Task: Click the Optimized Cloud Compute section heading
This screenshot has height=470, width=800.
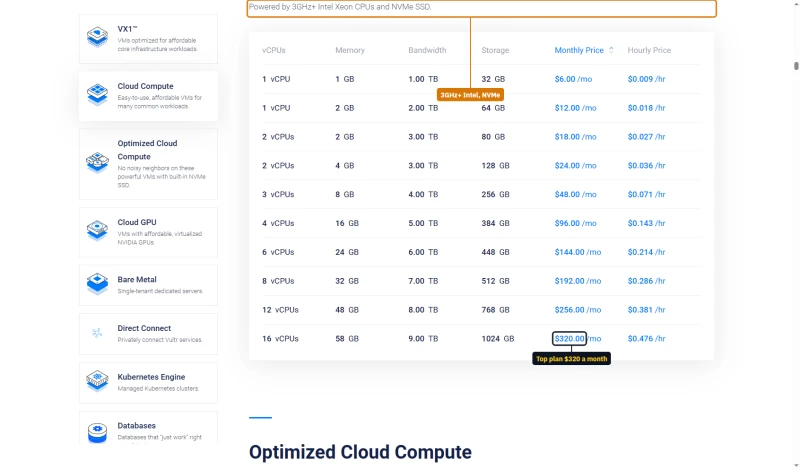Action: click(x=360, y=452)
